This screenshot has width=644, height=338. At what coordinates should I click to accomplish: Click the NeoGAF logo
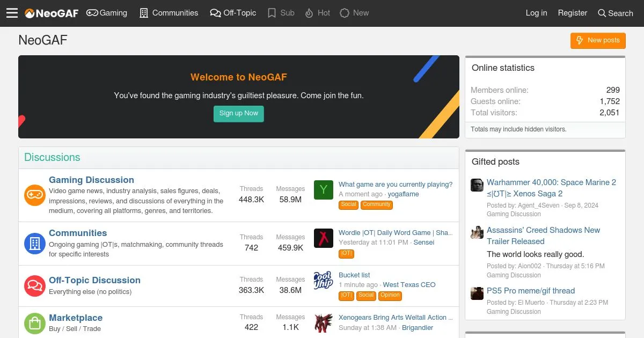(52, 13)
